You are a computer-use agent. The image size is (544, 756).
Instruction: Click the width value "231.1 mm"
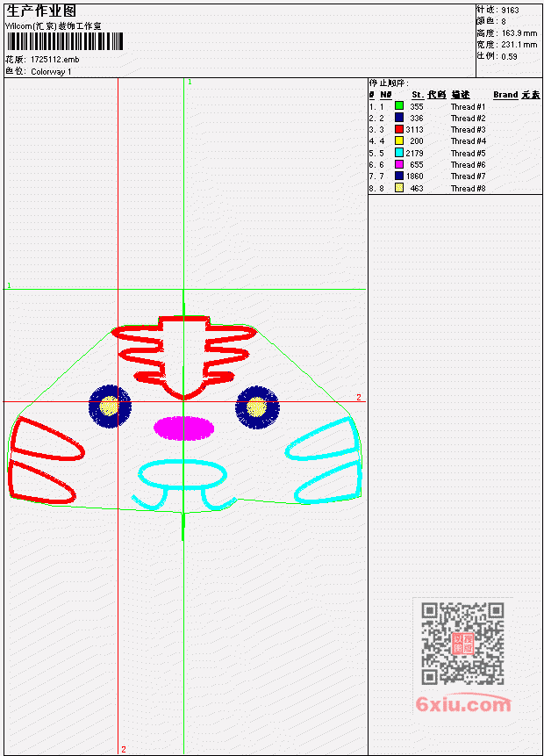(519, 45)
